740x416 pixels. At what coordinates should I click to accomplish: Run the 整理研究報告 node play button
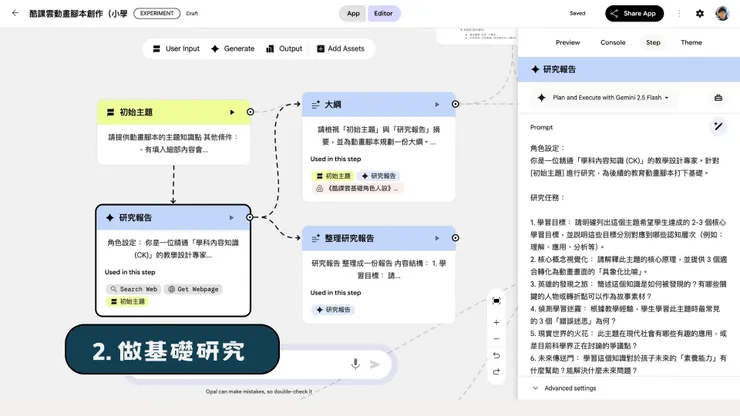pyautogui.click(x=437, y=238)
